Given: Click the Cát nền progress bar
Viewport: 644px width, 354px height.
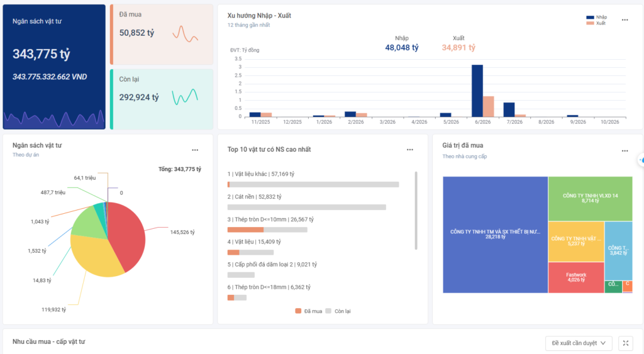Looking at the screenshot, I should pyautogui.click(x=306, y=207).
